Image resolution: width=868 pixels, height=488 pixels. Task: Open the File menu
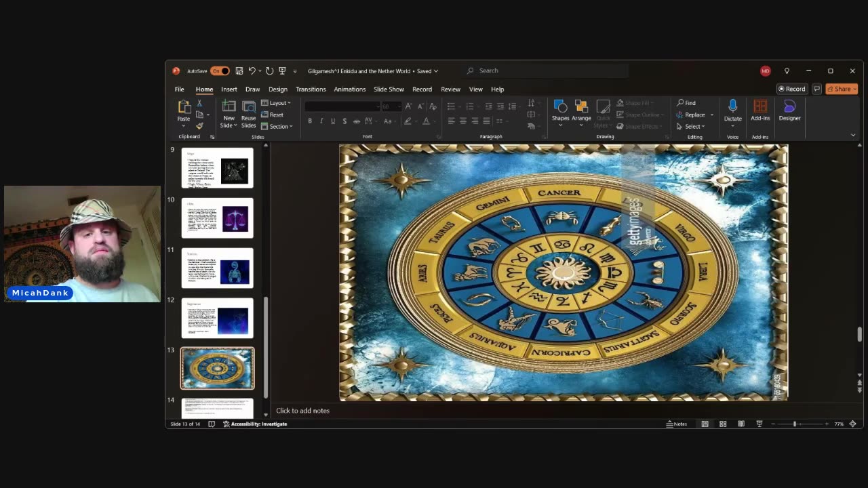179,89
